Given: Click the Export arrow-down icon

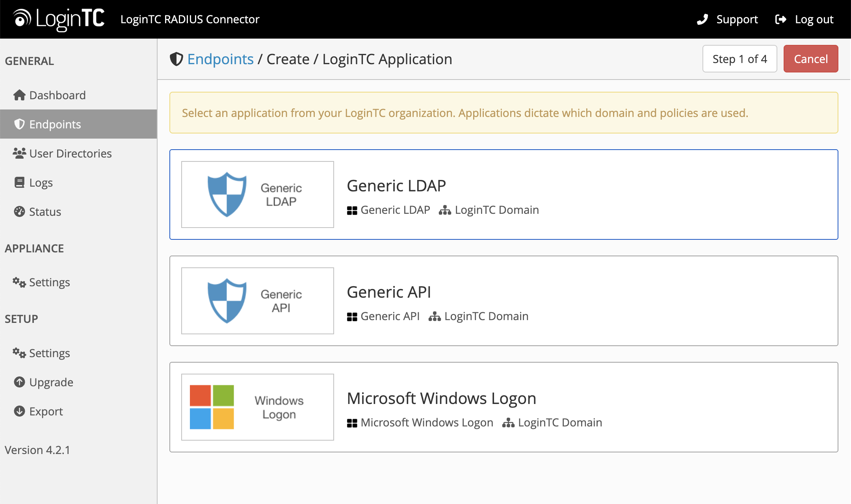Looking at the screenshot, I should click(x=19, y=411).
